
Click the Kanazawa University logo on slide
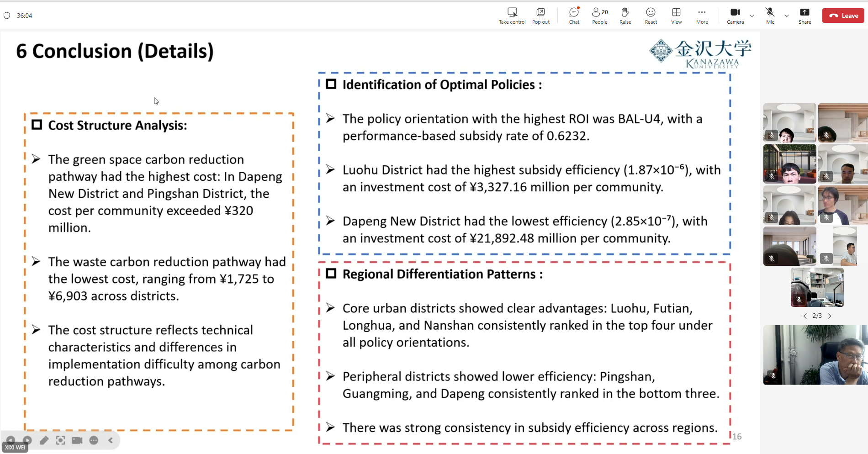[700, 54]
